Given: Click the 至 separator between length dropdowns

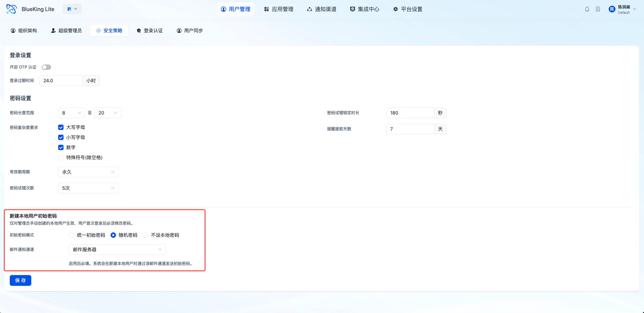Looking at the screenshot, I should [x=90, y=113].
